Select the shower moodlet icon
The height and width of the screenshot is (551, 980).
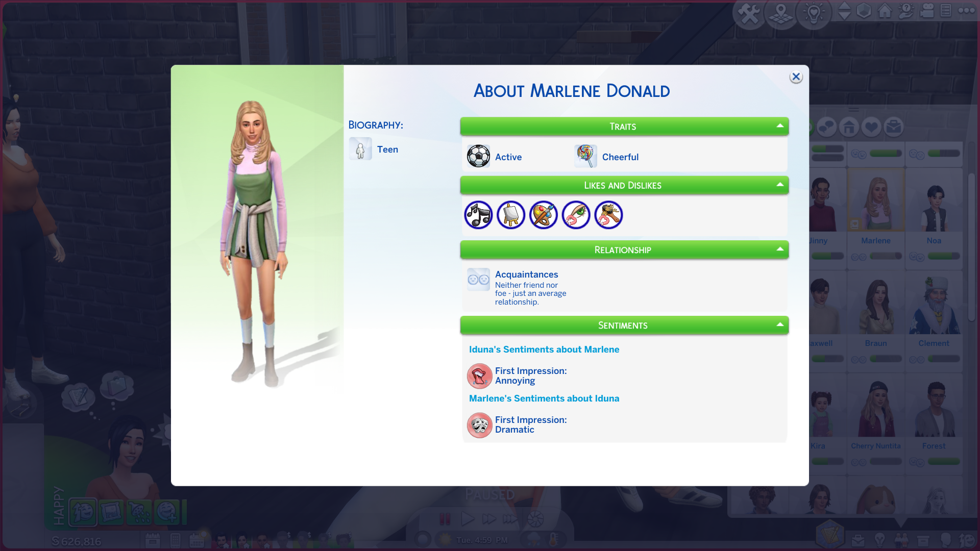click(x=139, y=512)
